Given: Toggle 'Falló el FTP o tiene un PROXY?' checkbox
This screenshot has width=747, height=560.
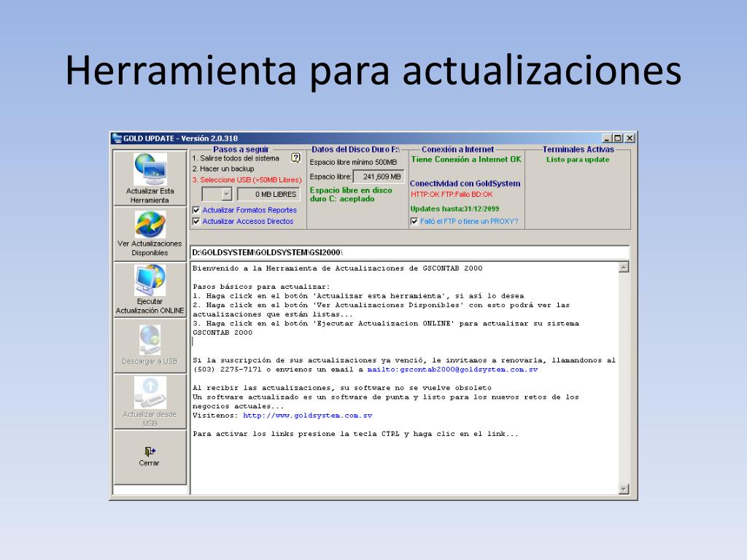Looking at the screenshot, I should pyautogui.click(x=414, y=222).
